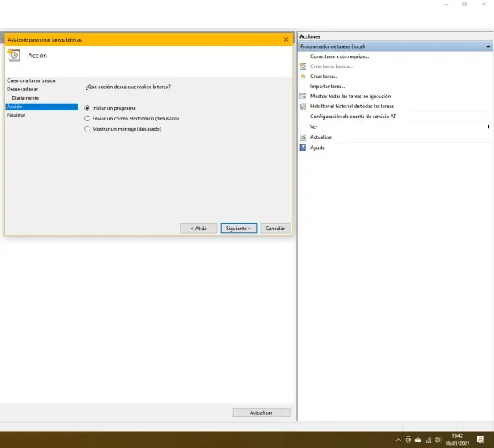The width and height of the screenshot is (494, 448).
Task: Choose 'Enviar un correo electrónico (desusado)'
Action: point(87,119)
